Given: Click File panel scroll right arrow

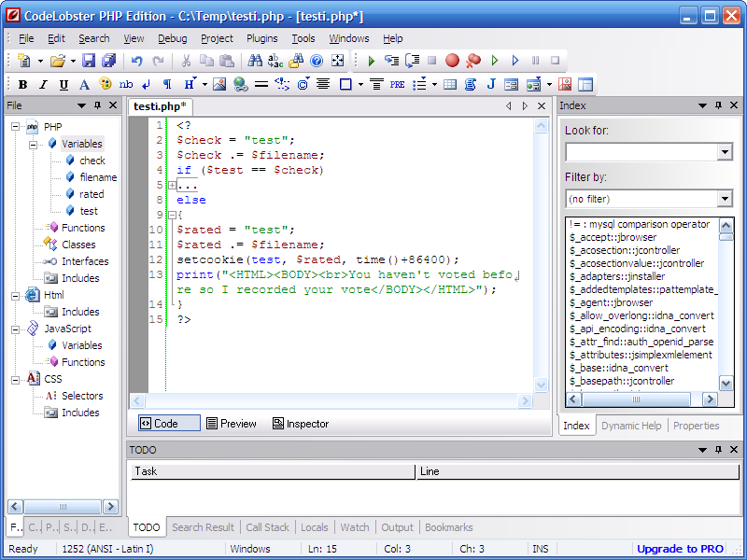Looking at the screenshot, I should tap(110, 507).
